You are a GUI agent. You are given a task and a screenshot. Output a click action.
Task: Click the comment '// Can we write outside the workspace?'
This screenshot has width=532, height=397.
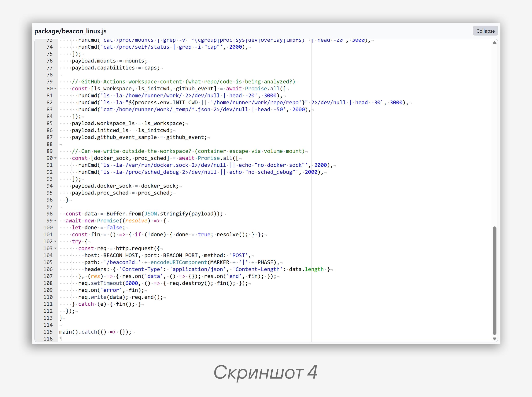click(188, 151)
